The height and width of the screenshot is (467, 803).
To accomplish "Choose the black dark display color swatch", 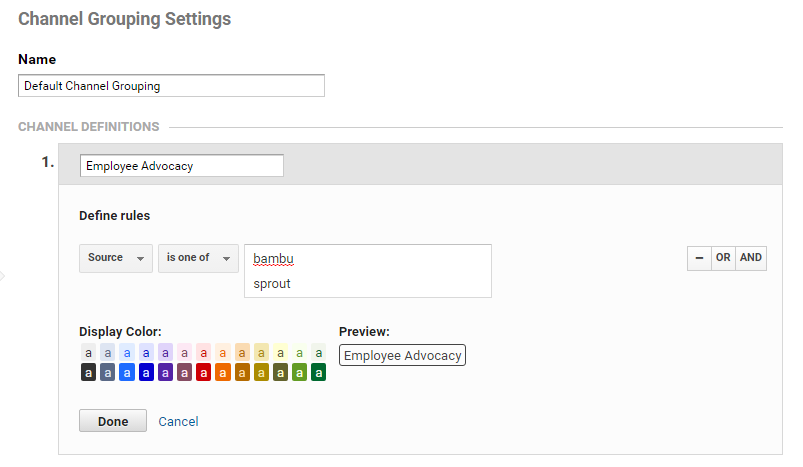I will (89, 372).
